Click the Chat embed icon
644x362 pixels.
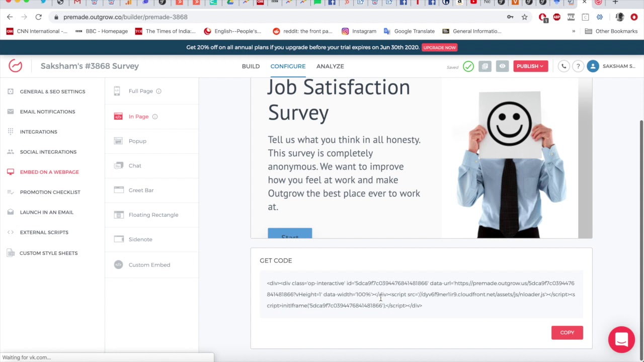click(119, 165)
